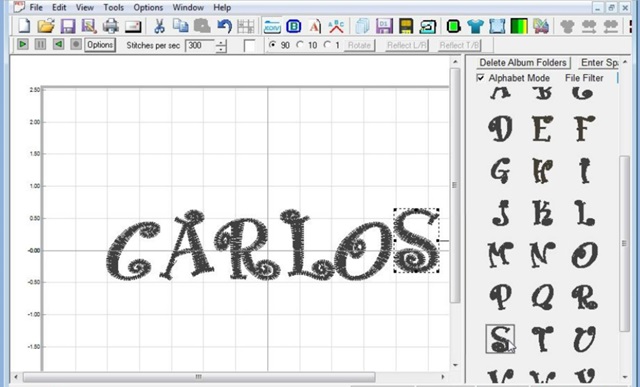This screenshot has width=640, height=387.
Task: Open the Tools menu
Action: coord(113,7)
